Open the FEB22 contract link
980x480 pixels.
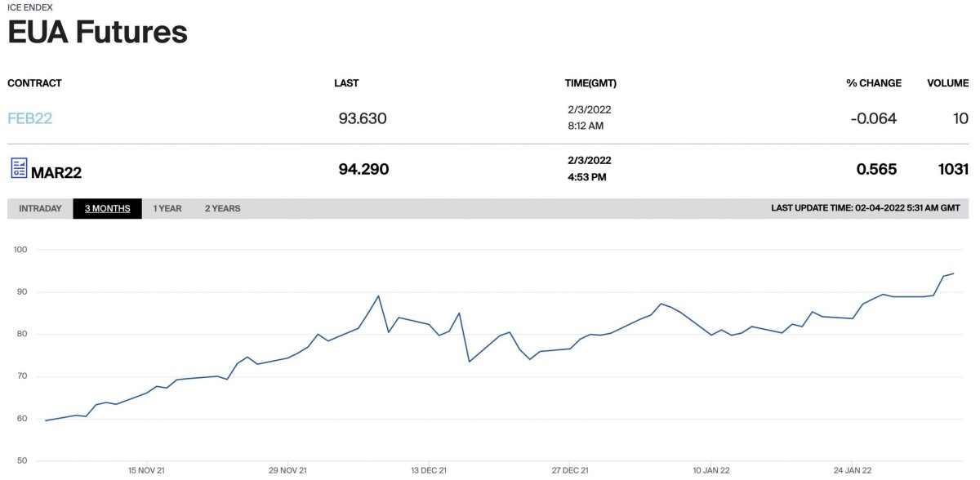click(30, 118)
